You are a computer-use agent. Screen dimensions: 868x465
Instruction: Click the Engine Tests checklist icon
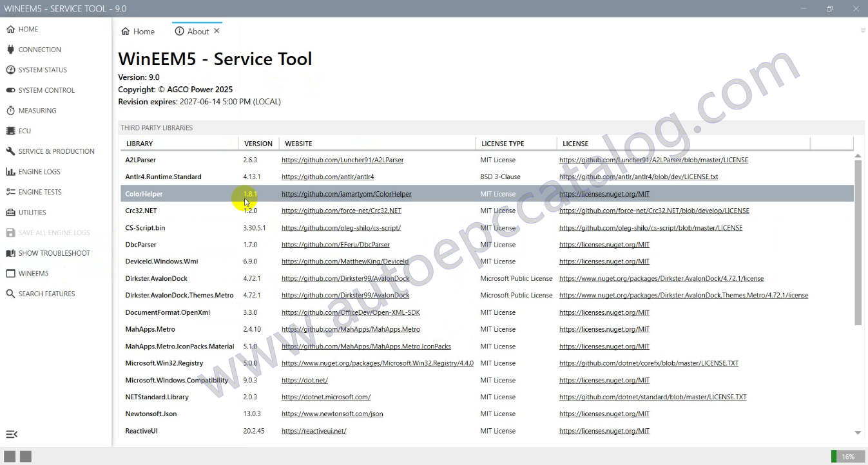pyautogui.click(x=10, y=192)
